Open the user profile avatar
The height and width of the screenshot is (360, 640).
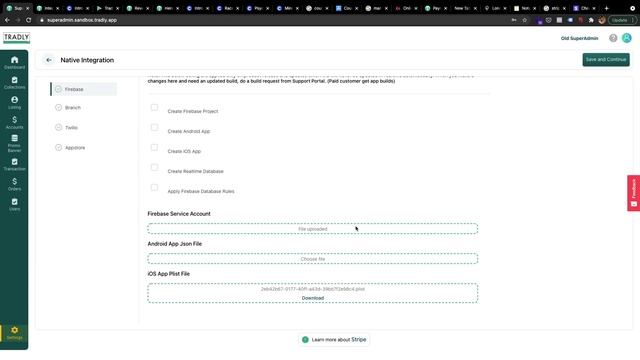coord(627,38)
